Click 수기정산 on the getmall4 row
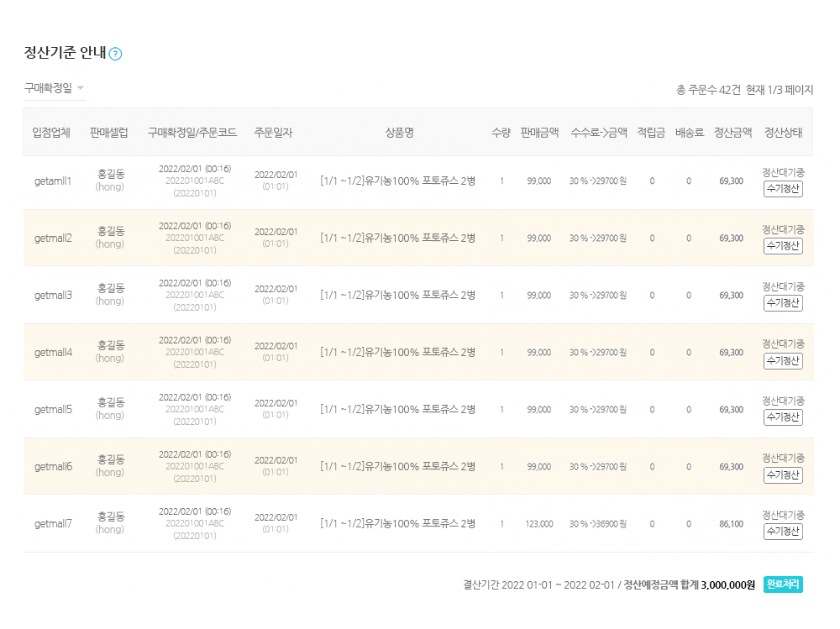Screen dimensions: 840x629 pos(783,361)
